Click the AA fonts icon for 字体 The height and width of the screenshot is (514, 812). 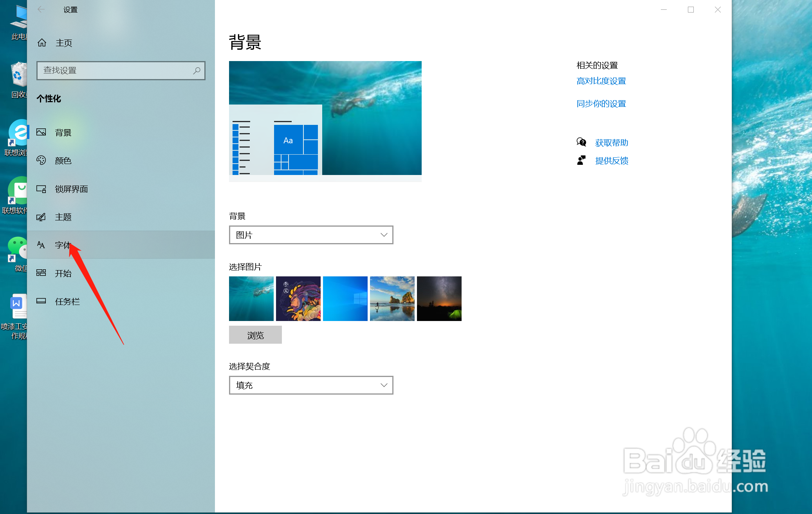pos(41,245)
